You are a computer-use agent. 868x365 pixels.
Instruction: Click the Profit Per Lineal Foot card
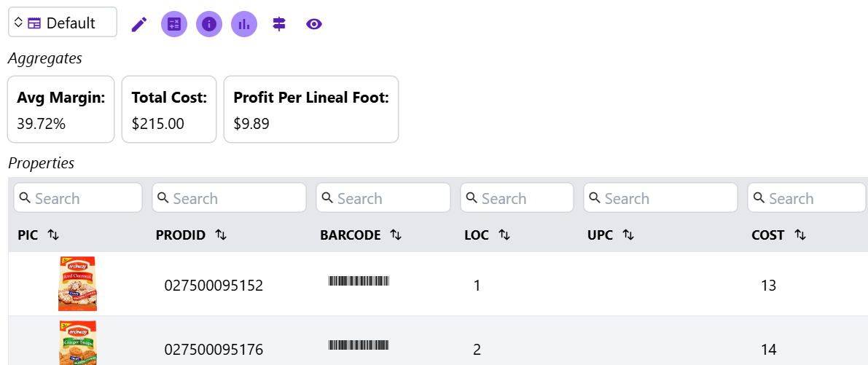click(x=311, y=109)
